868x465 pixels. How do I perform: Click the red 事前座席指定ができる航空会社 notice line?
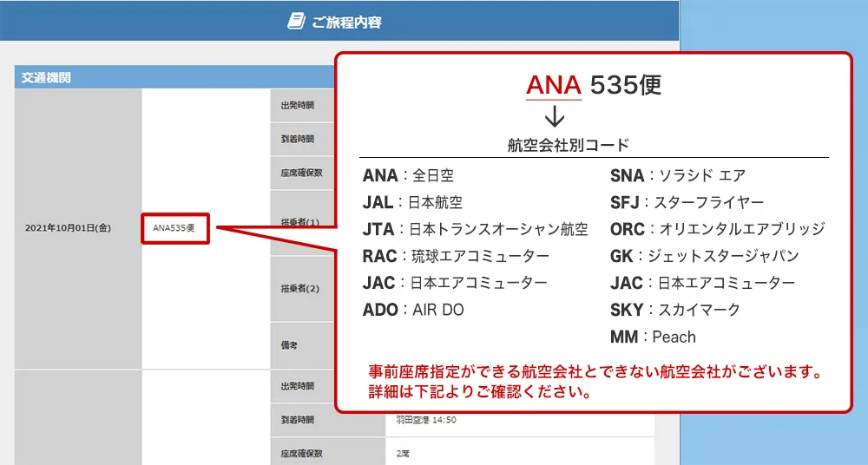click(596, 371)
